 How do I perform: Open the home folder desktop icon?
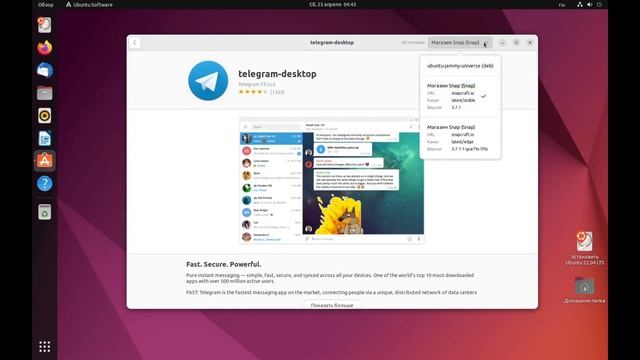coord(584,290)
